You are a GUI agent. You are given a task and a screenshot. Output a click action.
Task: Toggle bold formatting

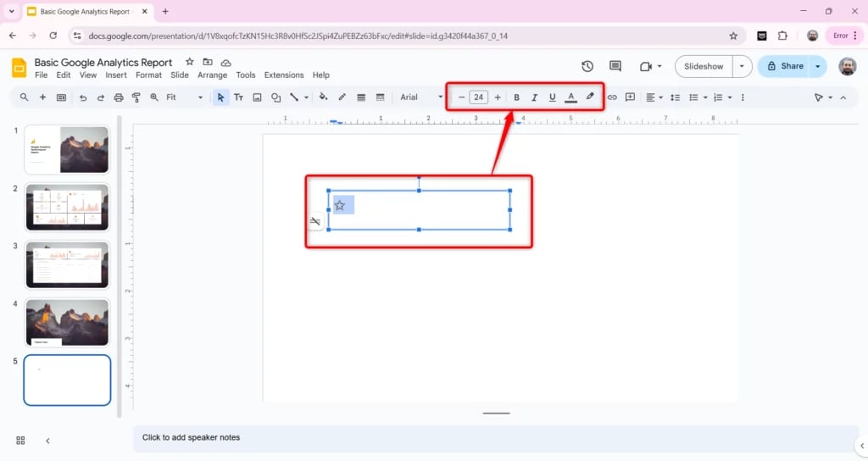(517, 97)
